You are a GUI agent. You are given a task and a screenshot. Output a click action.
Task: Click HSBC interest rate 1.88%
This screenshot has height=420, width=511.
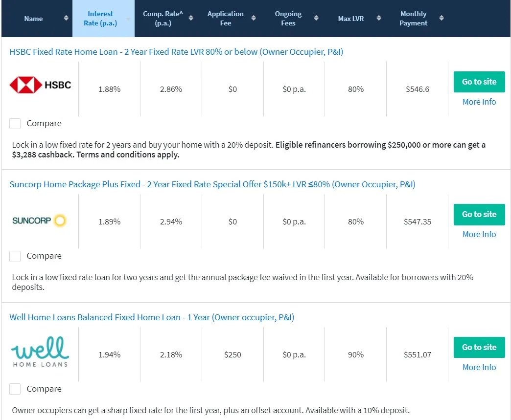[110, 89]
